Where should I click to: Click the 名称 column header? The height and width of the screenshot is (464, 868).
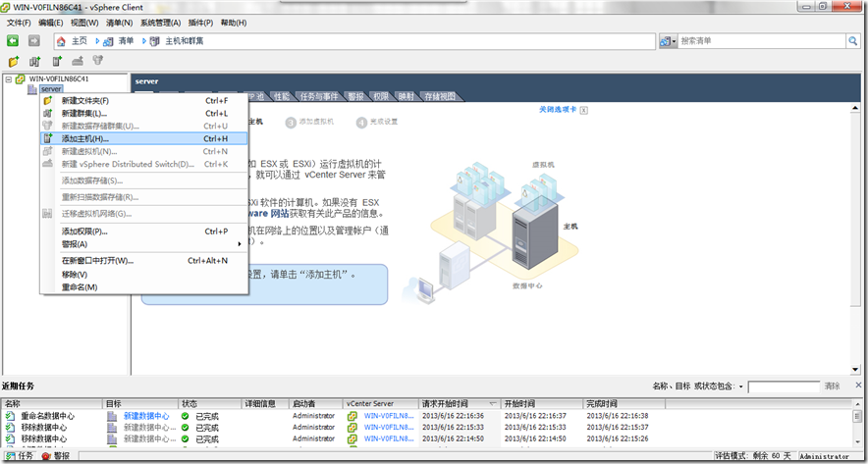coord(53,404)
